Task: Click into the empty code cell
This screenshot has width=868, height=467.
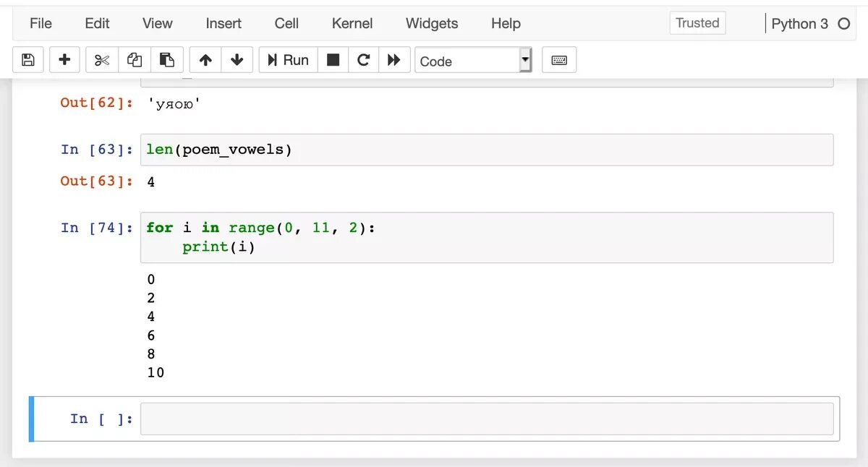Action: pos(487,419)
